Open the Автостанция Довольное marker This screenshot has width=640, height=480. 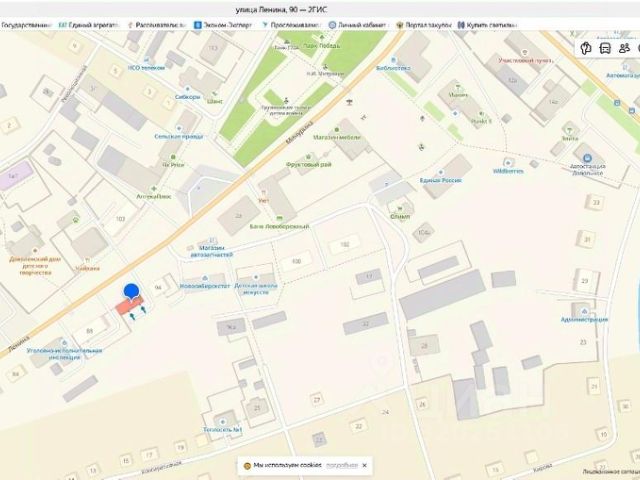[587, 158]
